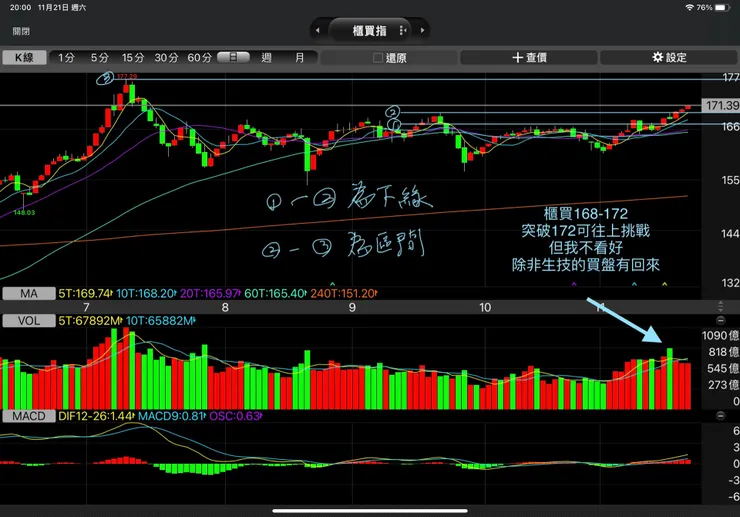
Task: Select the K線 chart type
Action: (x=24, y=58)
